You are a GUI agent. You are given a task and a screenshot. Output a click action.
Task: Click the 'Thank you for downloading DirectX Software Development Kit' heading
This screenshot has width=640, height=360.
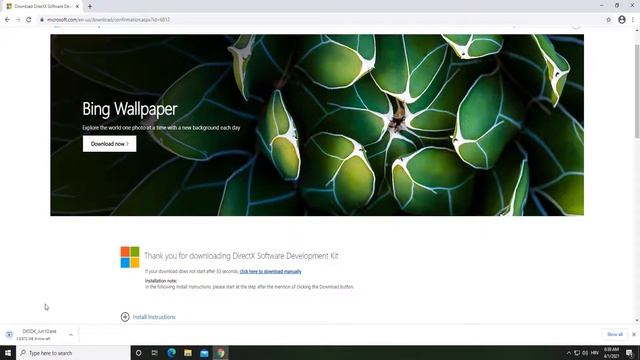click(241, 256)
